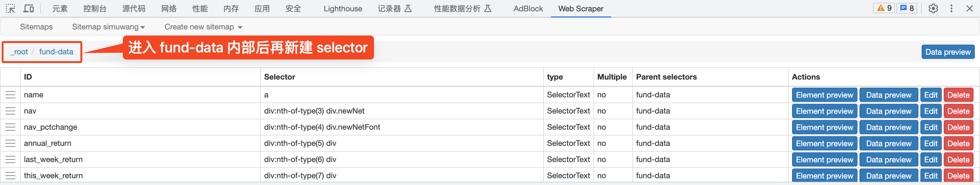Viewport: 980px width, 185px height.
Task: Toggle the device toolbar icon
Action: tap(29, 8)
